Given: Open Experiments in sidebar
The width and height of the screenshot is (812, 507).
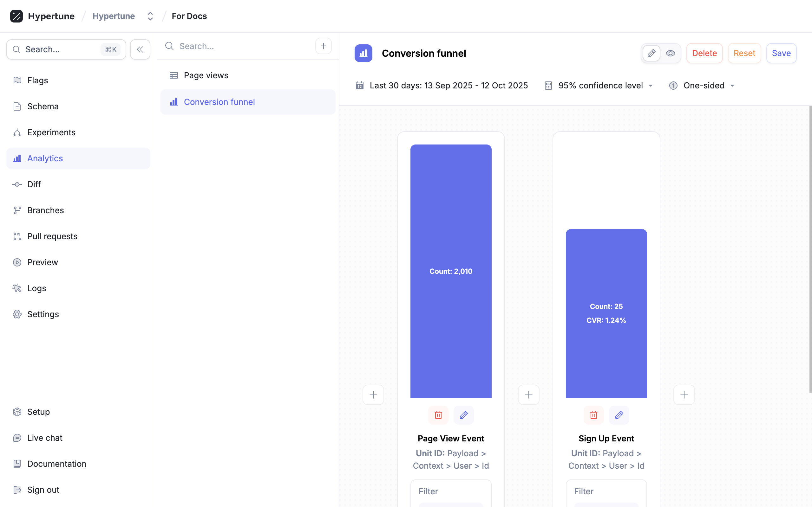Looking at the screenshot, I should tap(51, 132).
